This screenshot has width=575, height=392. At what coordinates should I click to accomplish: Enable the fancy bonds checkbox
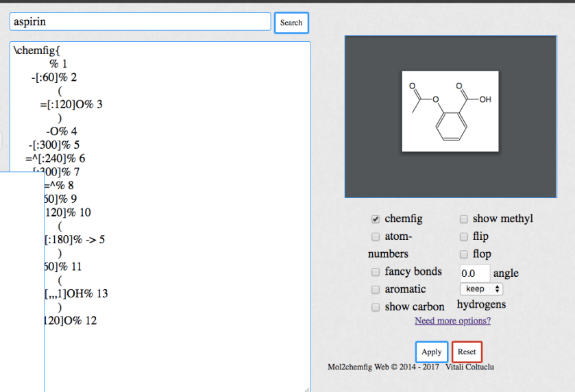[376, 272]
